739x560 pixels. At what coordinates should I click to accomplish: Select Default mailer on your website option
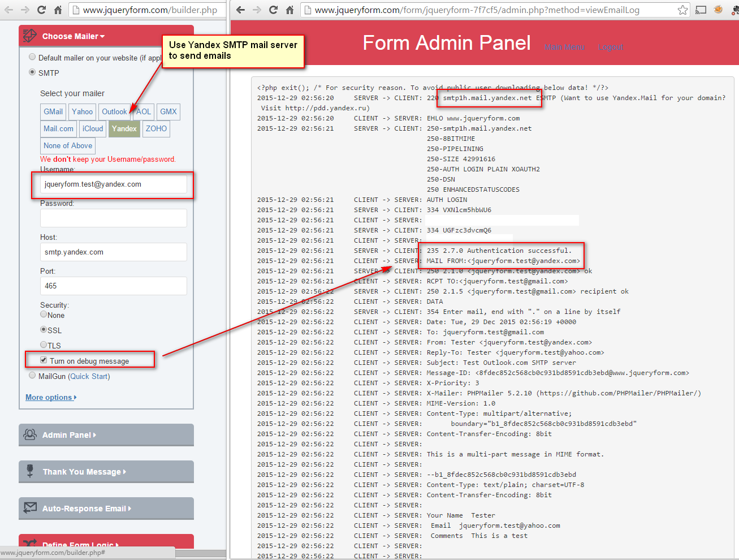pos(32,57)
